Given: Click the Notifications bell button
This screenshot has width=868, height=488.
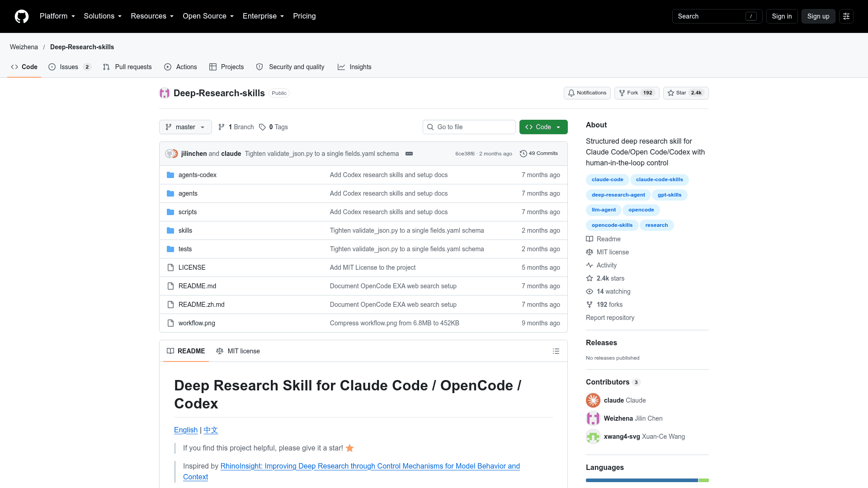Looking at the screenshot, I should tap(587, 93).
